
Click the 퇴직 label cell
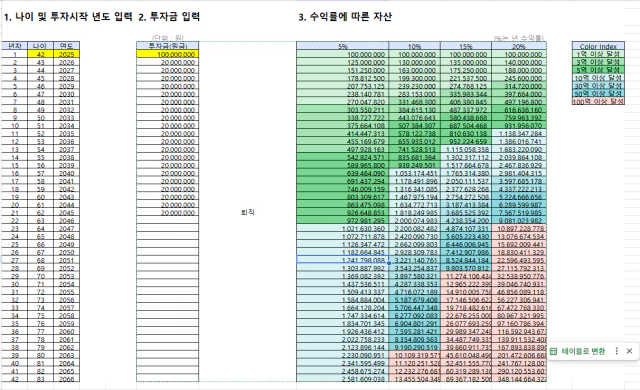point(247,213)
